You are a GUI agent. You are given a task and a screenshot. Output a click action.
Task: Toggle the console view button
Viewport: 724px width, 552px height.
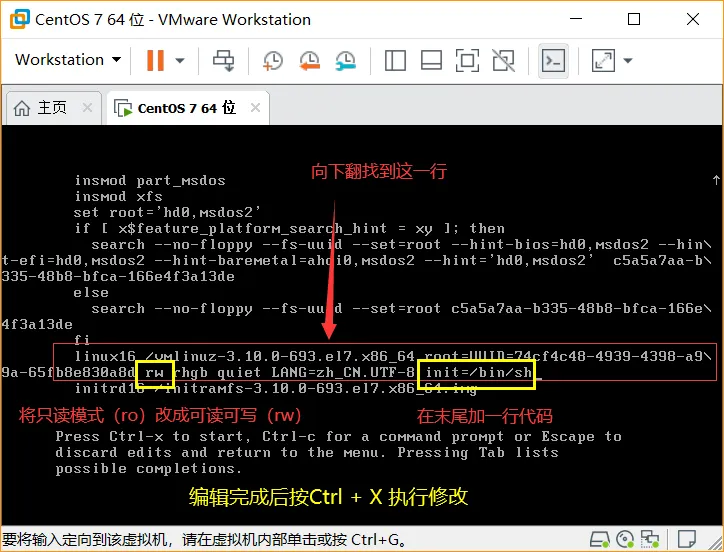pos(553,60)
